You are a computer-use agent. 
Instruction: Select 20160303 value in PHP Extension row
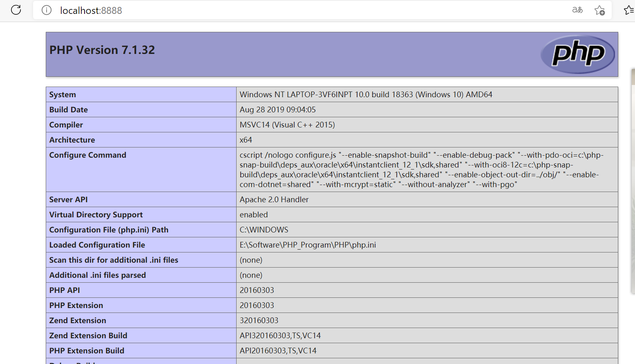pyautogui.click(x=257, y=305)
